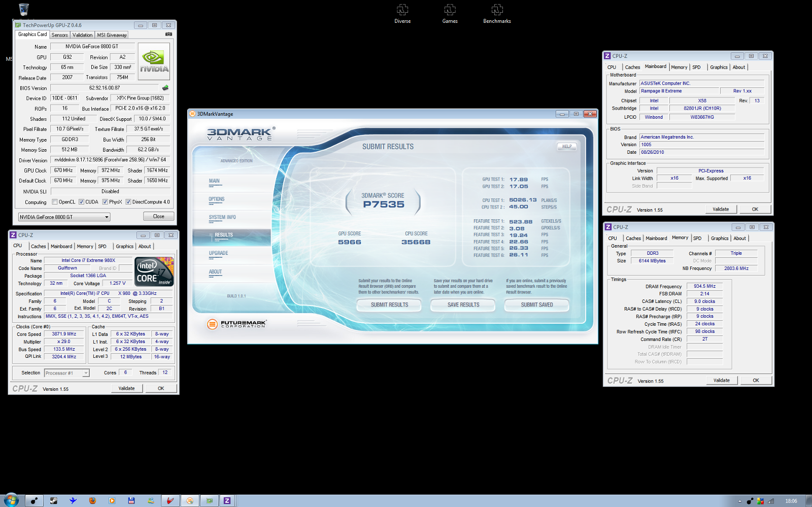Open the MSI Giveaway tab
Screen dimensions: 812x507
pyautogui.click(x=112, y=35)
